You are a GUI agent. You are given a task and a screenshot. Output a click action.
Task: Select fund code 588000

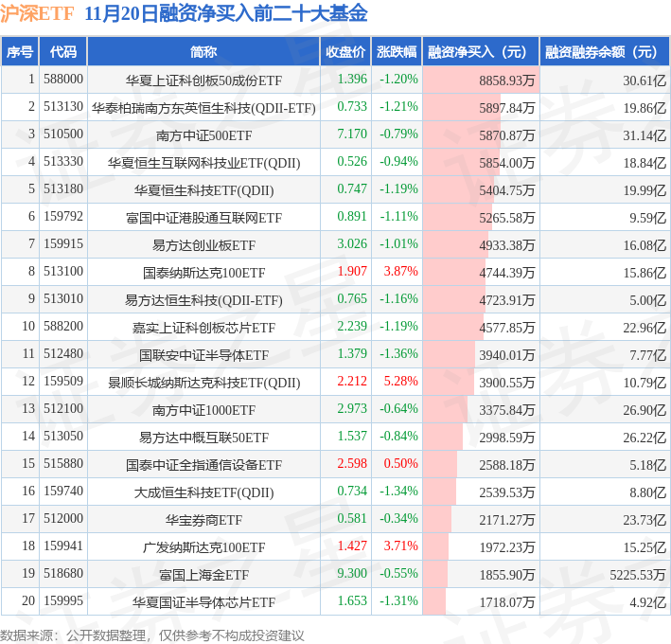click(x=63, y=80)
